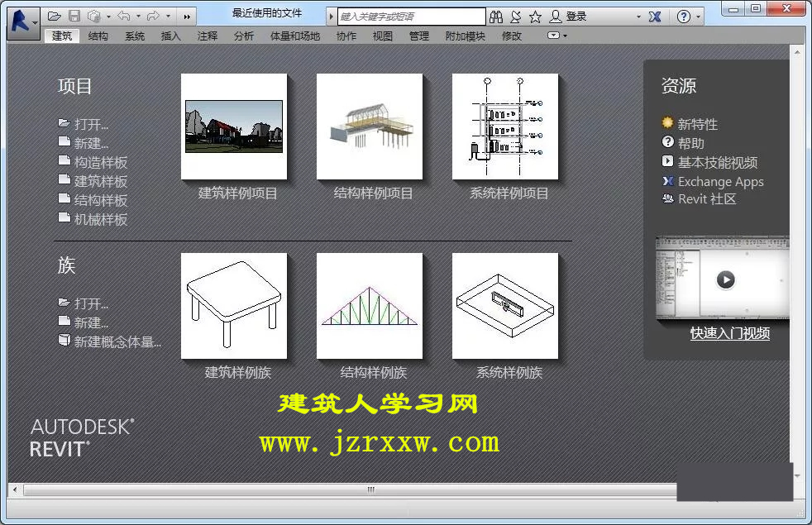
Task: Open the 结构样例项目 thumbnail
Action: (370, 126)
